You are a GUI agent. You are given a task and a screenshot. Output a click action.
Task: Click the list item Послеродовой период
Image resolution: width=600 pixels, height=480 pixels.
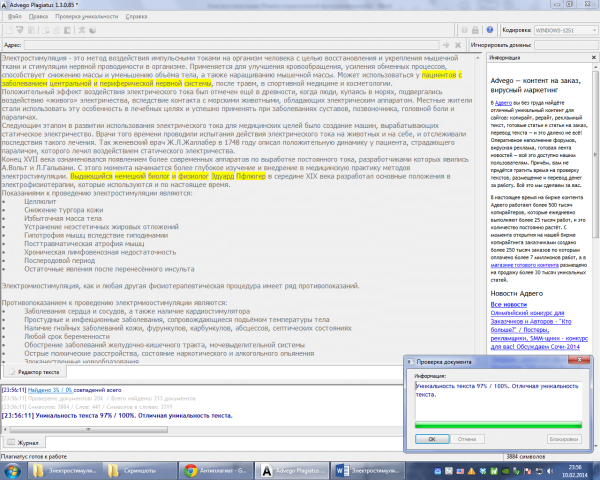pyautogui.click(x=60, y=261)
